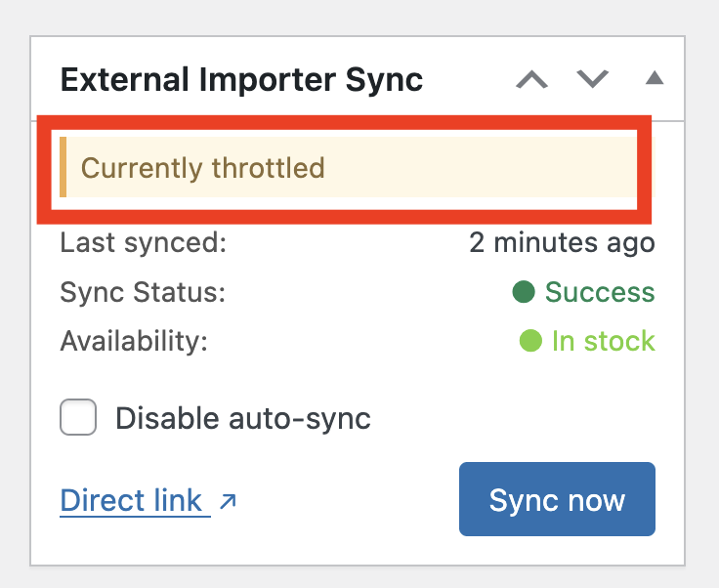The image size is (719, 588).
Task: Click the Availability label
Action: point(134,341)
